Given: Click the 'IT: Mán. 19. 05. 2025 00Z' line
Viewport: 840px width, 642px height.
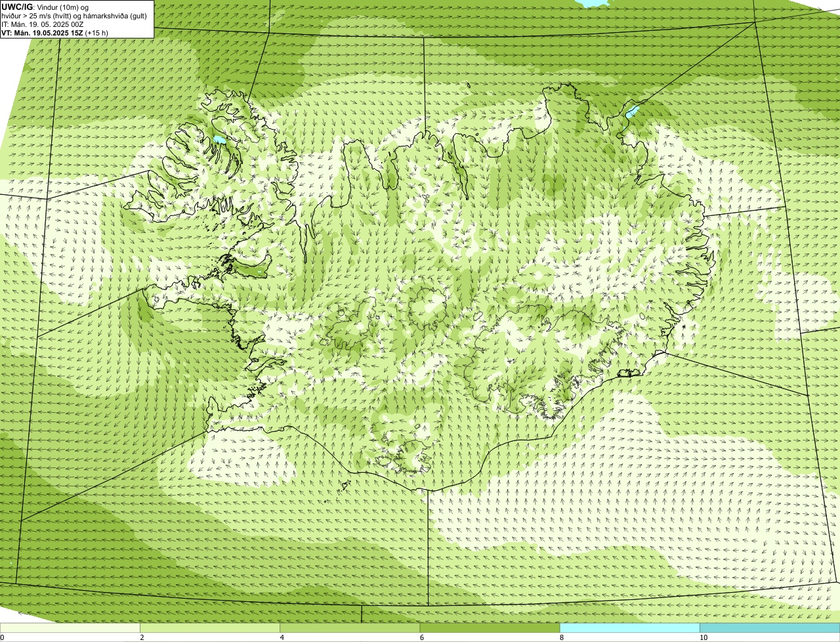Looking at the screenshot, I should (x=43, y=24).
